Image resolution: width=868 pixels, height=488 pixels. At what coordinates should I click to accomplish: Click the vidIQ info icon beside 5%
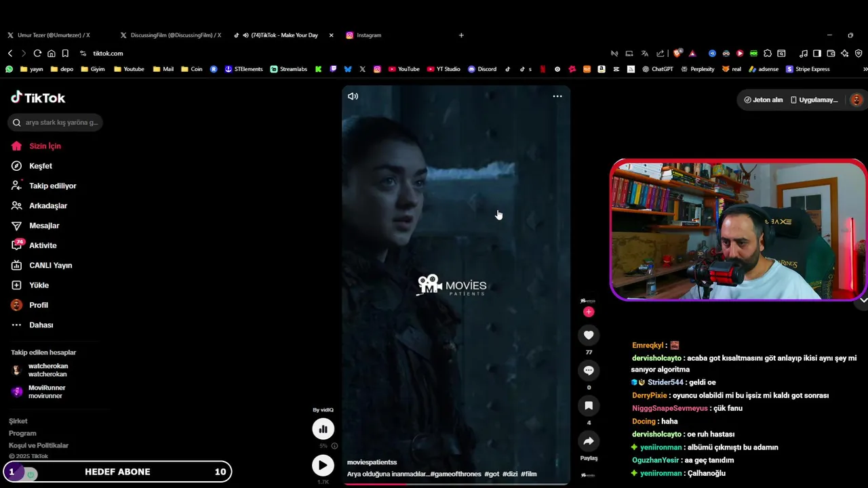tap(334, 446)
